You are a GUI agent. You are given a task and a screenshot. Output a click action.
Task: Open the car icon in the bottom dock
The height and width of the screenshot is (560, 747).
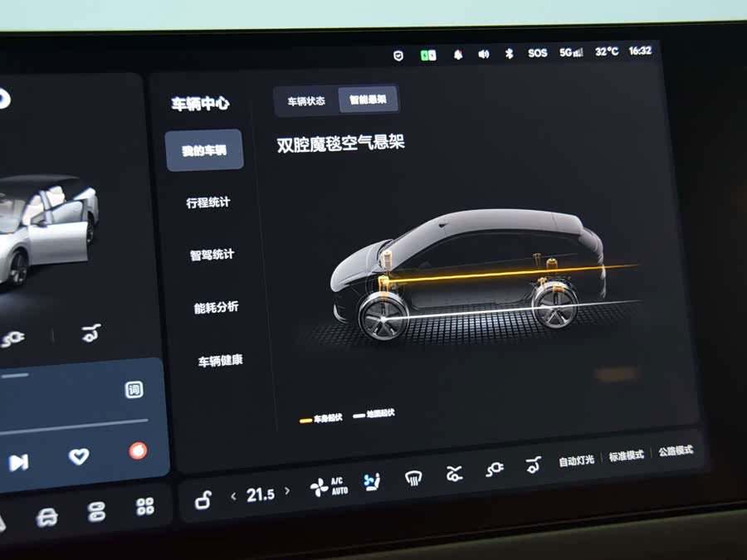pos(47,517)
